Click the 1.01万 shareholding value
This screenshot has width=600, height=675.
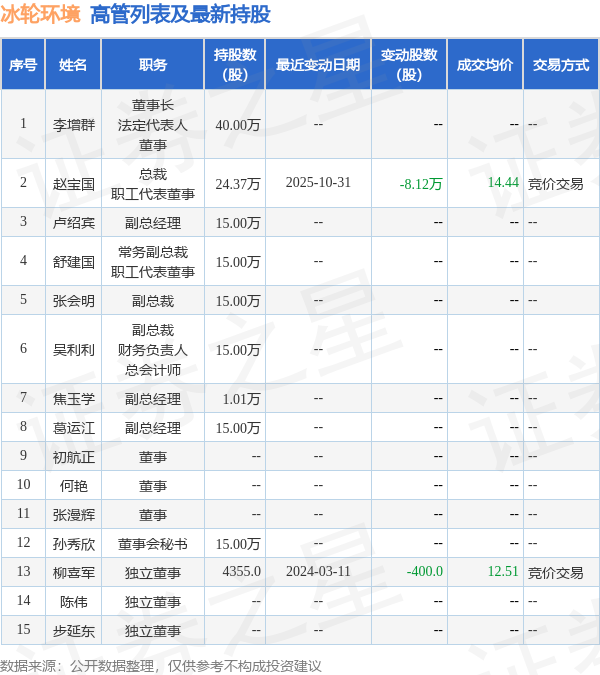241,399
